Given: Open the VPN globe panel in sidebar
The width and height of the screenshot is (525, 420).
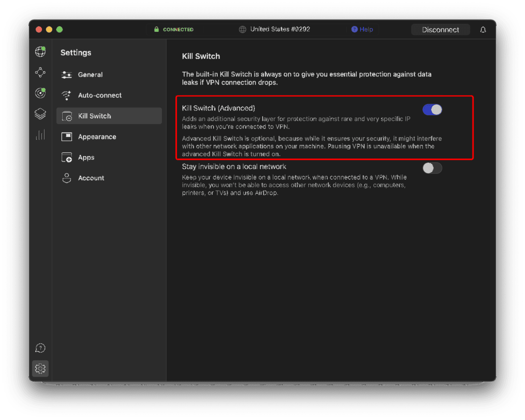Looking at the screenshot, I should point(40,51).
